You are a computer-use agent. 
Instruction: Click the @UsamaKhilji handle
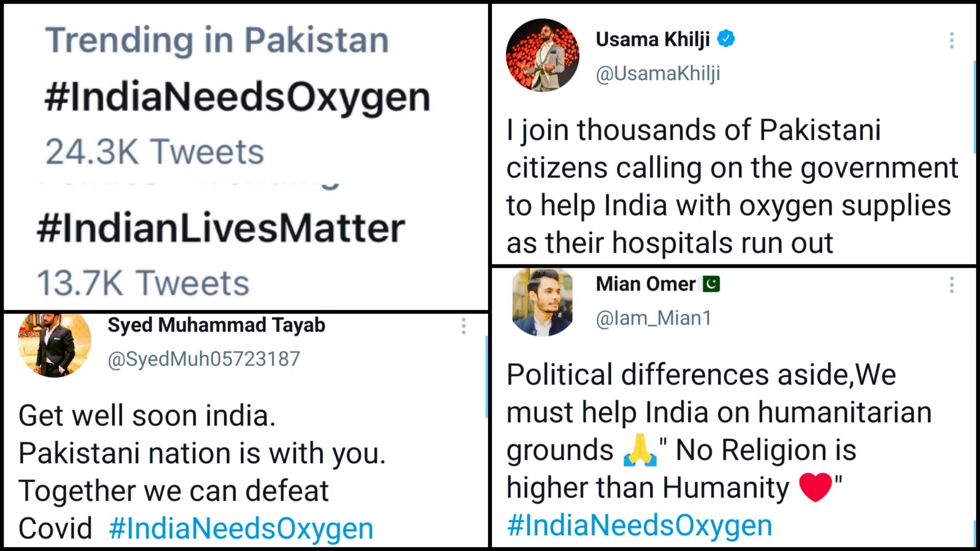pos(658,74)
